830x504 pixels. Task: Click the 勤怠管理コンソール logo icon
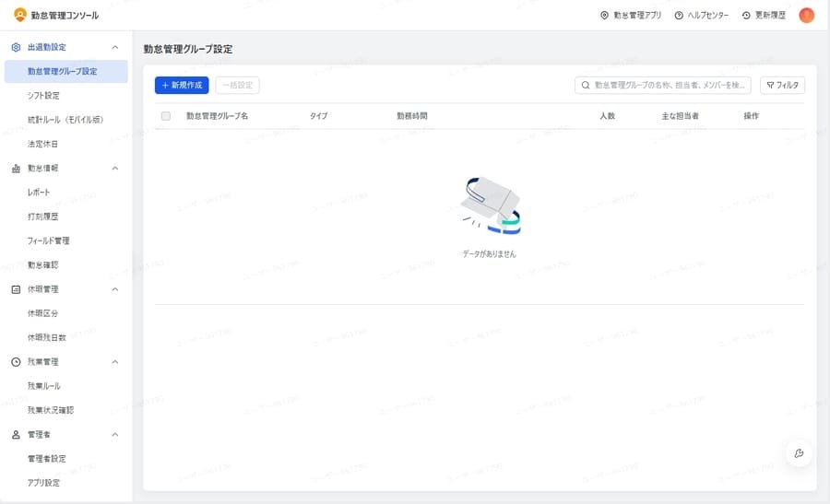pos(20,15)
